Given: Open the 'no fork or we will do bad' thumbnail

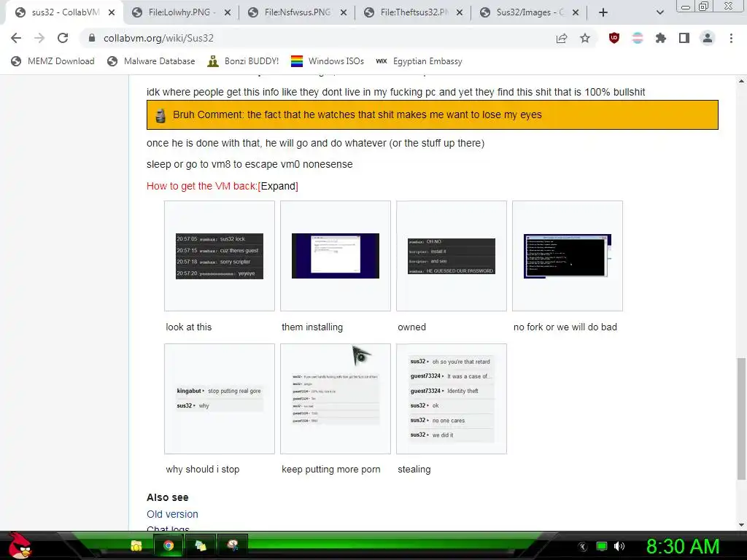Looking at the screenshot, I should click(x=568, y=256).
